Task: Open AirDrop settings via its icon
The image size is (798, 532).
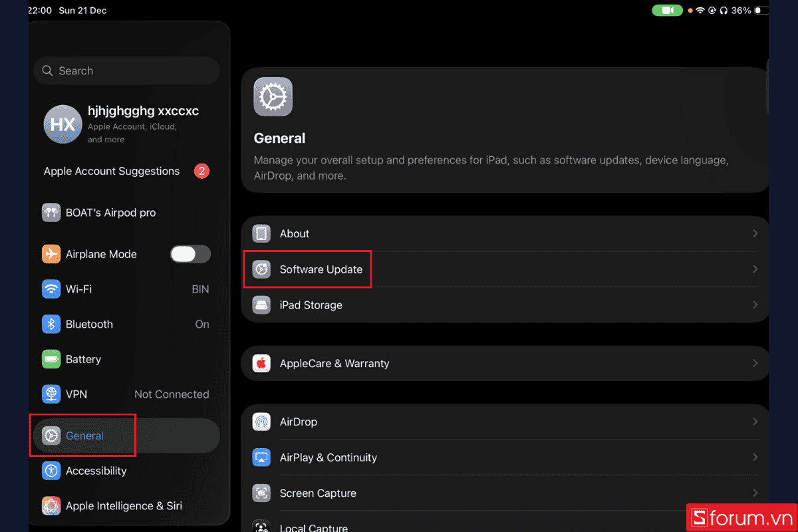Action: point(261,422)
